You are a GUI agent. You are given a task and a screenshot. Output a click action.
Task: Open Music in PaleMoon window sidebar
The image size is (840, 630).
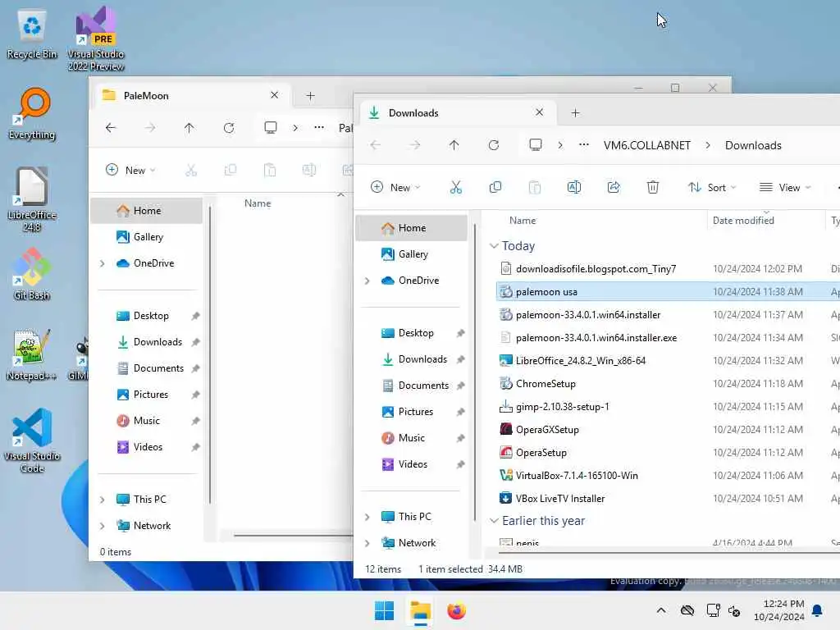pos(147,421)
